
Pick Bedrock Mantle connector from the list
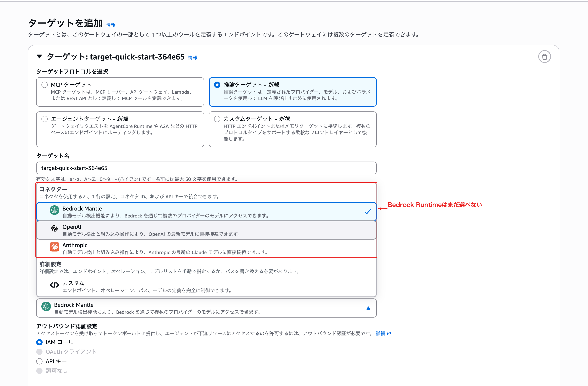point(206,212)
